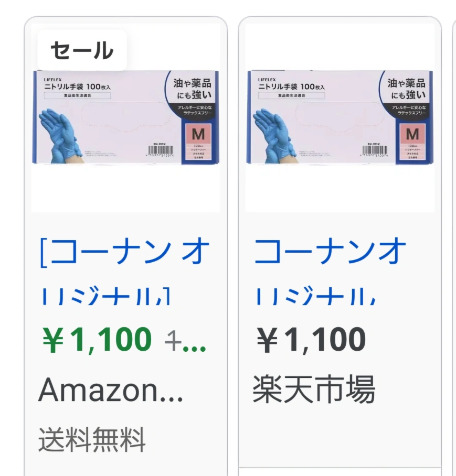Click the 送料無料 shipping label
Viewport: 456px width, 476px height.
pos(92,439)
